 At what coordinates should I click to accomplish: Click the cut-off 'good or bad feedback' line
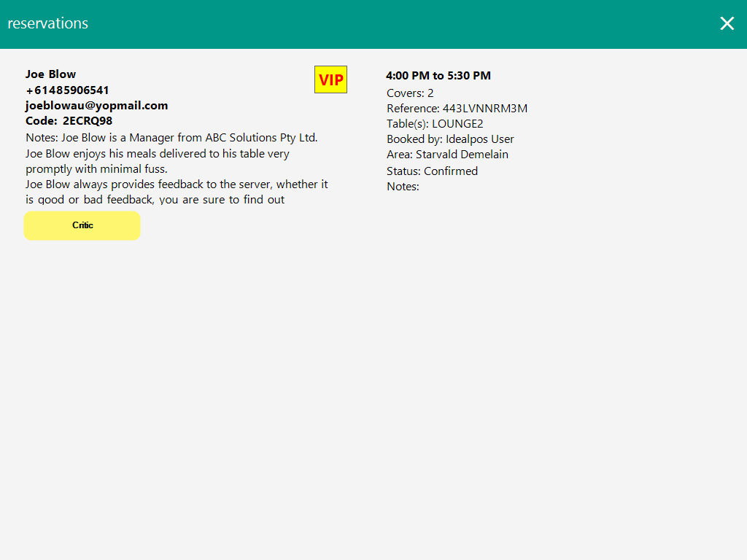point(155,199)
